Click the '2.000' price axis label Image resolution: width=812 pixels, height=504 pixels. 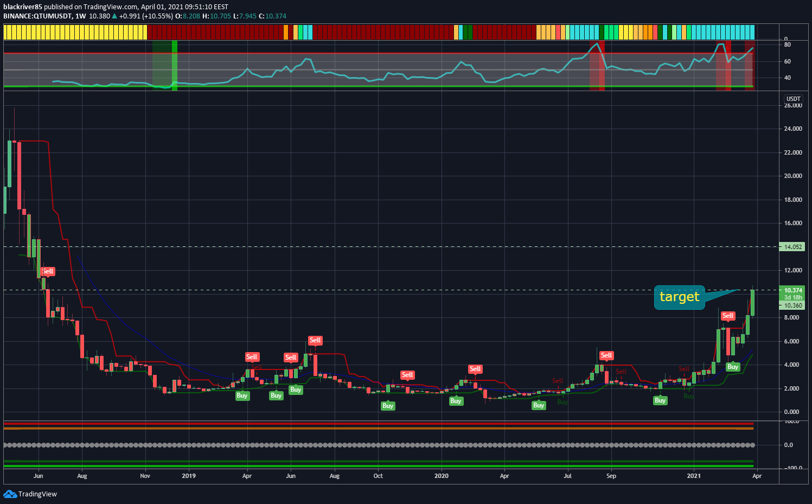[x=791, y=389]
